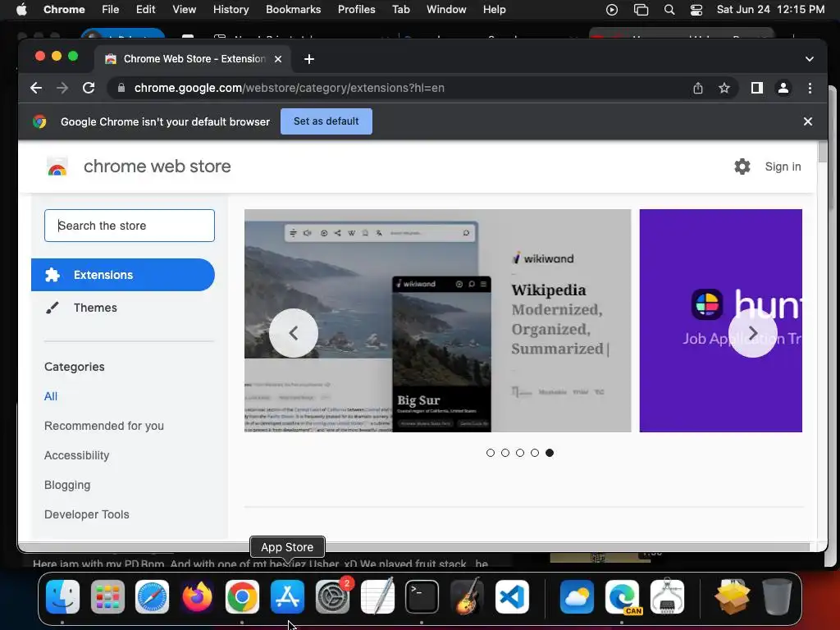Screen dimensions: 840x630
Task: Show previous carousel slide
Action: 294,333
